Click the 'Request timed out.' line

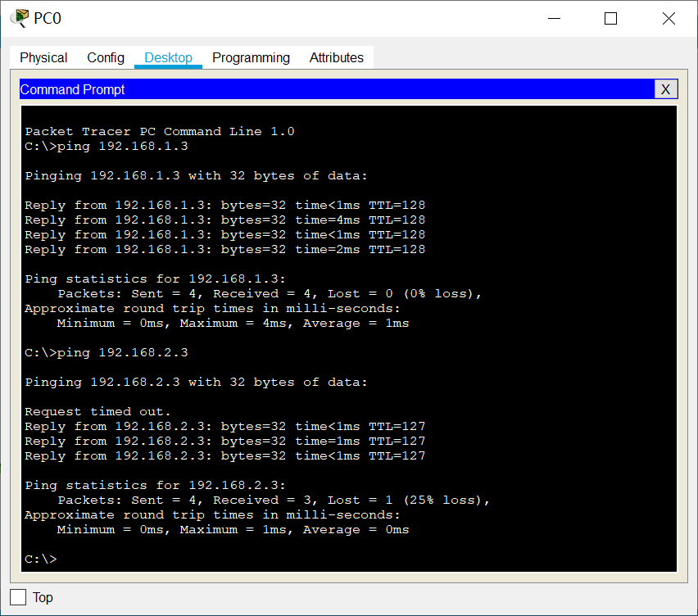coord(97,411)
